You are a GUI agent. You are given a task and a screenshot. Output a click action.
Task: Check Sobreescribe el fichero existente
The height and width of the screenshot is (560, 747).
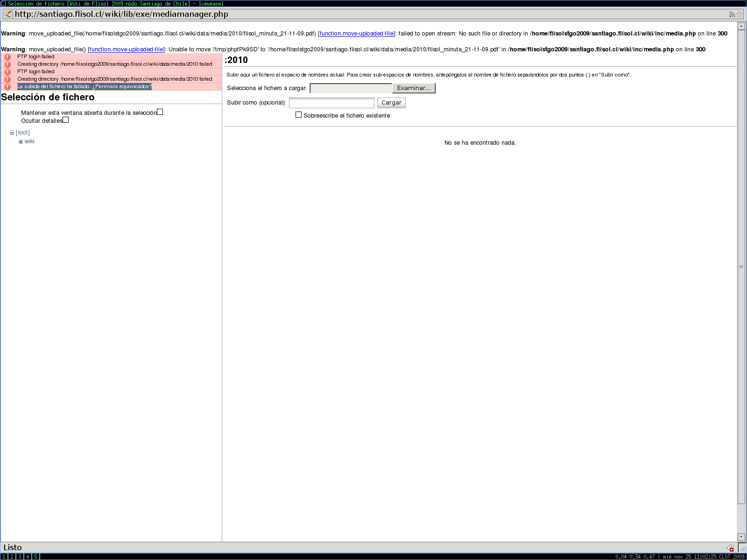point(298,115)
